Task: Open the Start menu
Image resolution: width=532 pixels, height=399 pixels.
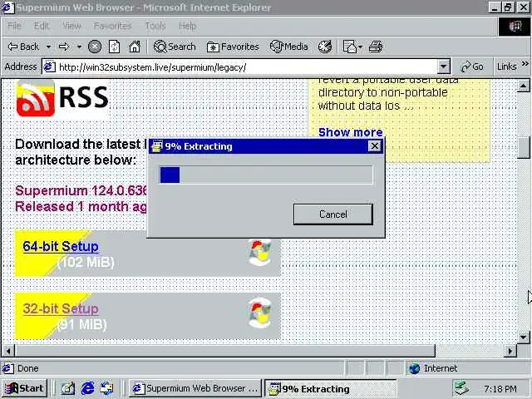Action: coord(24,388)
